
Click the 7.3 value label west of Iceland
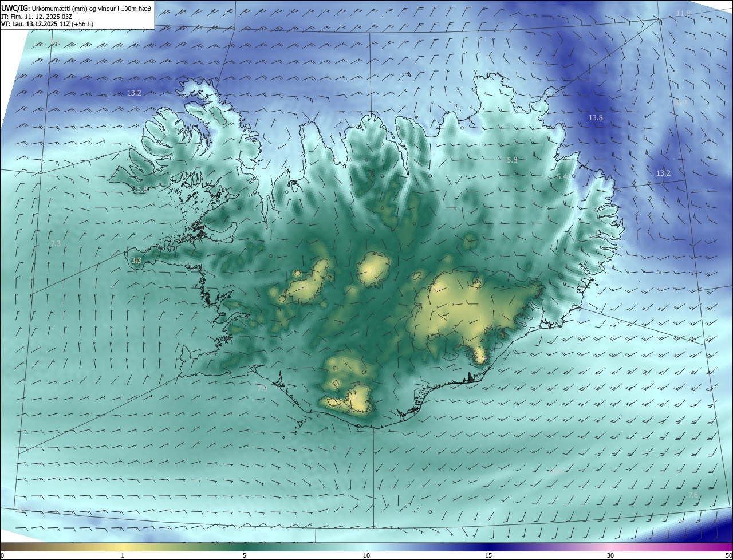click(55, 244)
